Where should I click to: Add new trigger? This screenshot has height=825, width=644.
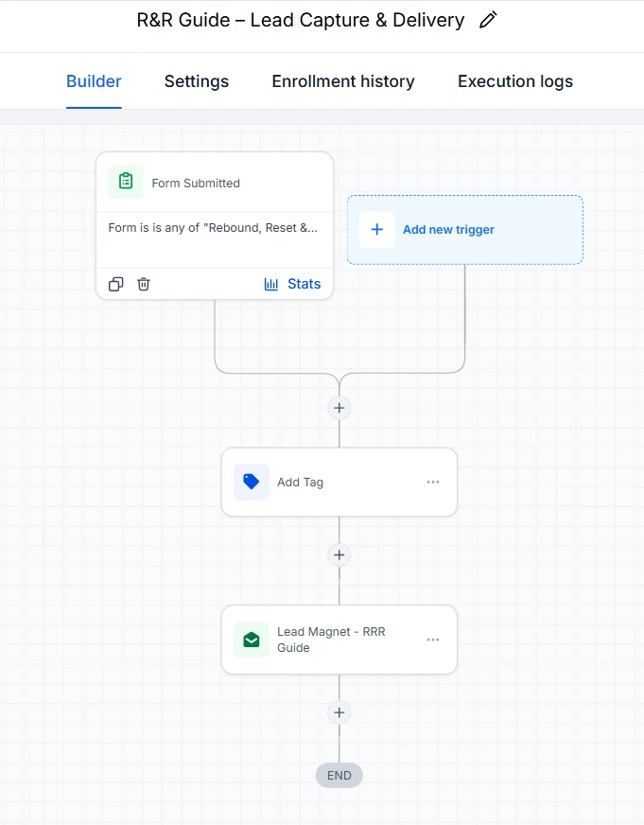(x=464, y=229)
